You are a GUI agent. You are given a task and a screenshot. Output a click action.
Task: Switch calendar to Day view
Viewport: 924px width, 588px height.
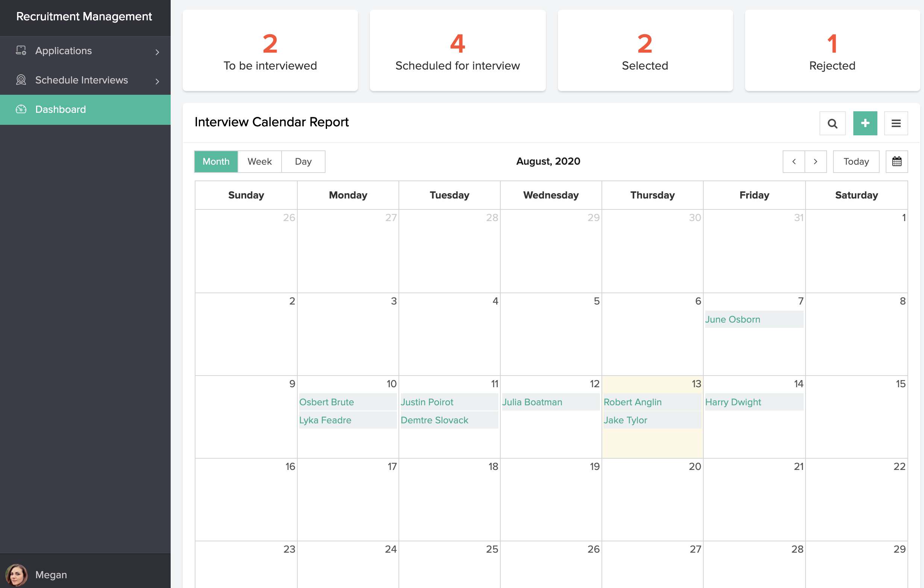[x=303, y=162]
